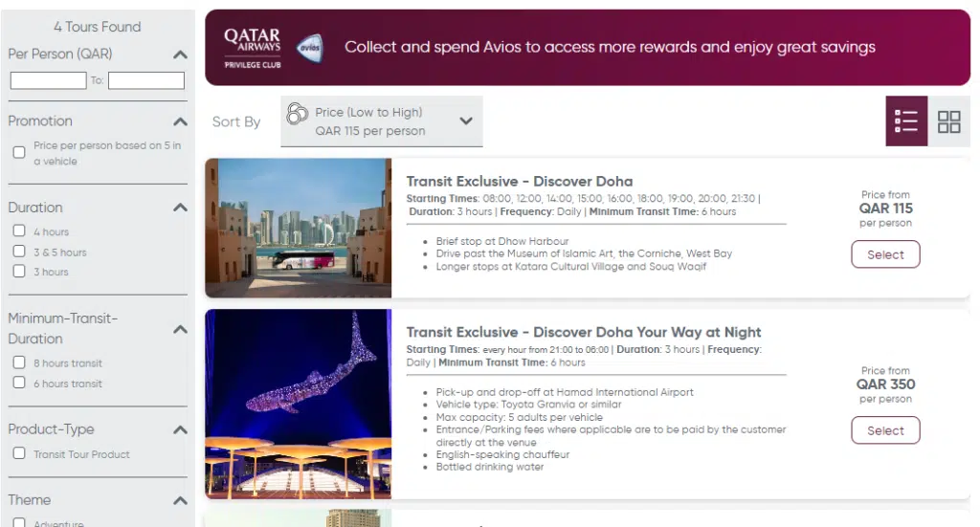
Task: Enable Transit Tour Product filter
Action: point(19,453)
